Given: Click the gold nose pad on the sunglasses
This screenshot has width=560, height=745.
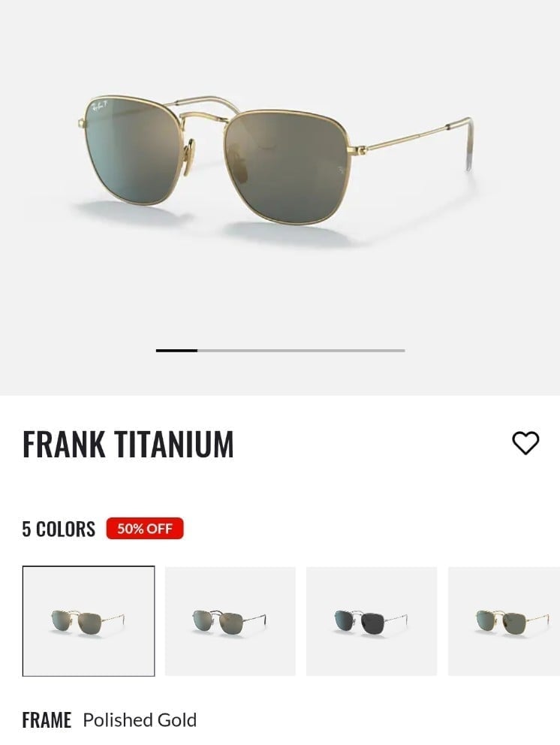Looking at the screenshot, I should [190, 150].
